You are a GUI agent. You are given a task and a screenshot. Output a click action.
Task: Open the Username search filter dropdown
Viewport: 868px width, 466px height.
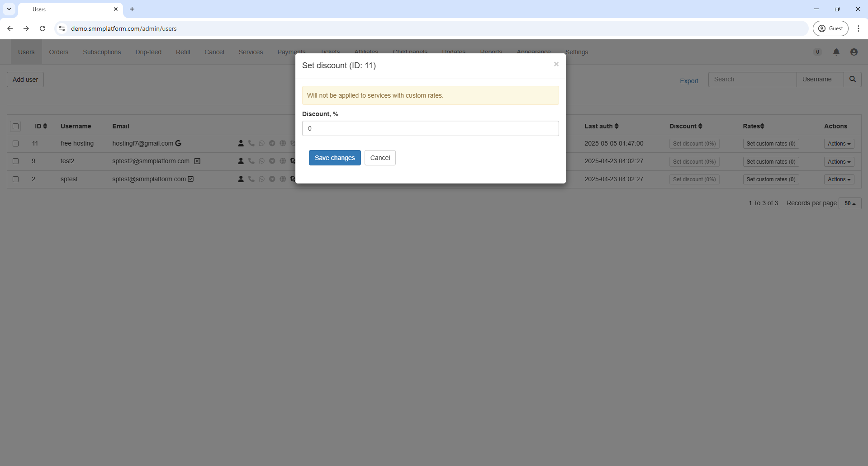[819, 79]
